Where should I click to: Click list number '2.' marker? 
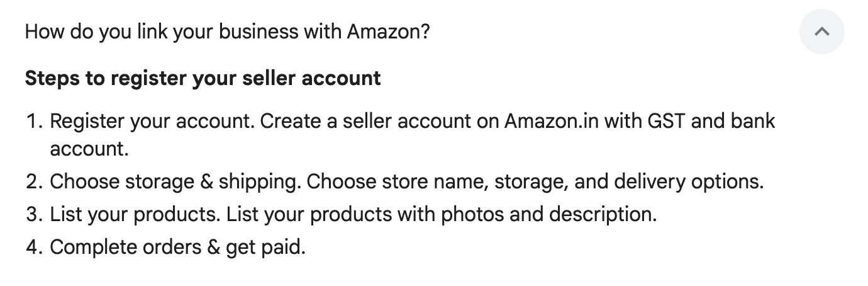[33, 182]
